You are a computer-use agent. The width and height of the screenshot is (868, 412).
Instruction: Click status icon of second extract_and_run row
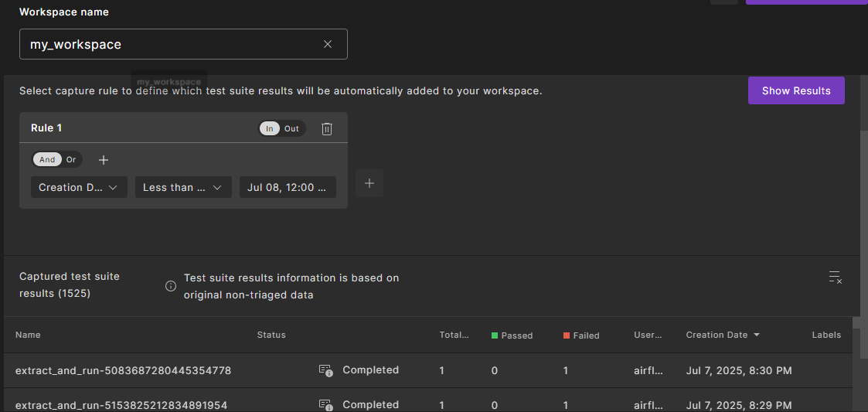pos(325,404)
